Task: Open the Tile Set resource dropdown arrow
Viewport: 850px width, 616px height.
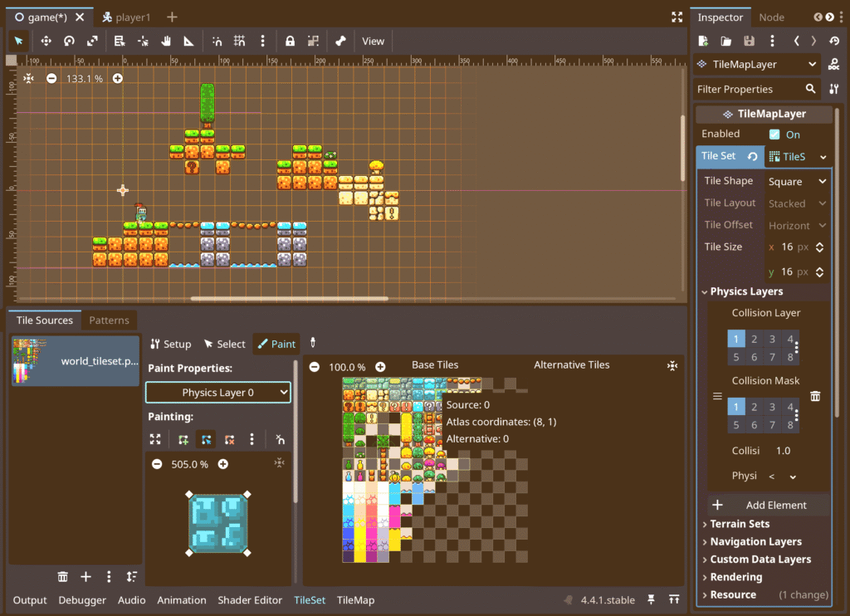Action: click(823, 157)
